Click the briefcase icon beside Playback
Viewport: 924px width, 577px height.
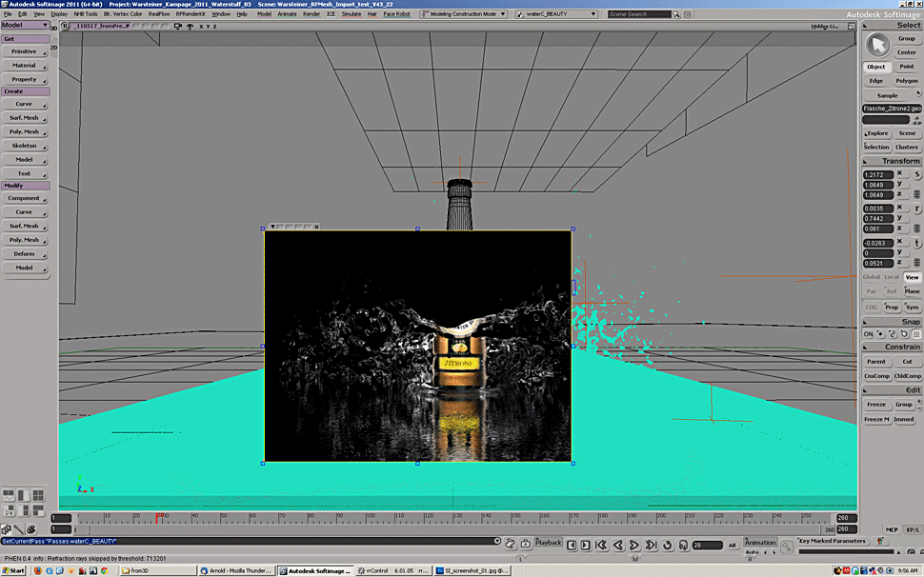(x=526, y=544)
